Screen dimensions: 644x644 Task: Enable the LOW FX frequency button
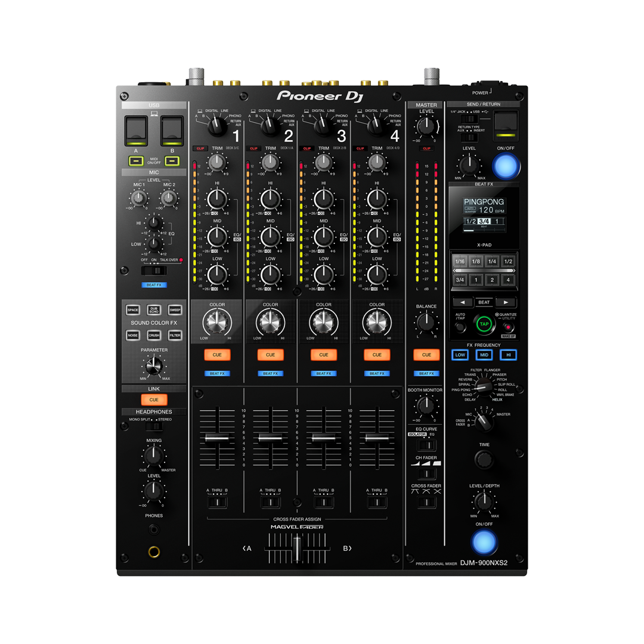tap(460, 355)
